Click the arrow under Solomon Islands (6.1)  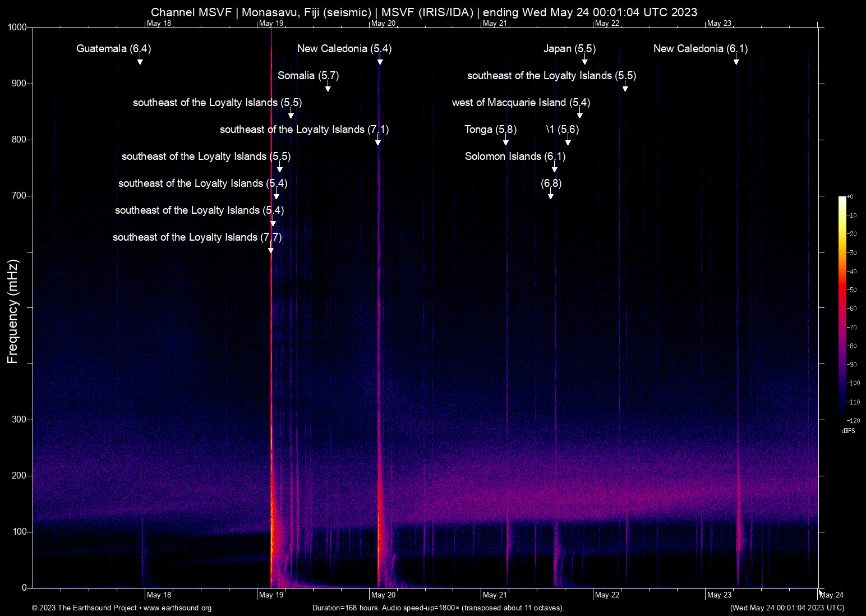(x=555, y=168)
